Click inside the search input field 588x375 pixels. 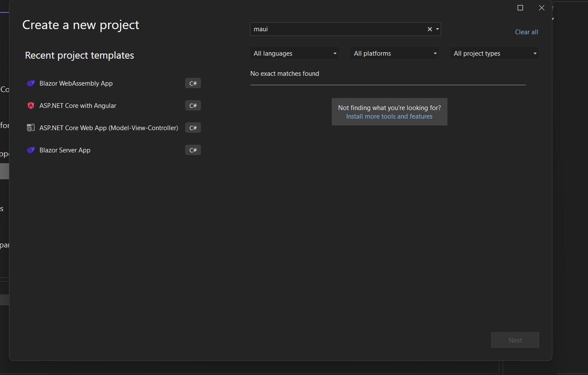(x=339, y=29)
